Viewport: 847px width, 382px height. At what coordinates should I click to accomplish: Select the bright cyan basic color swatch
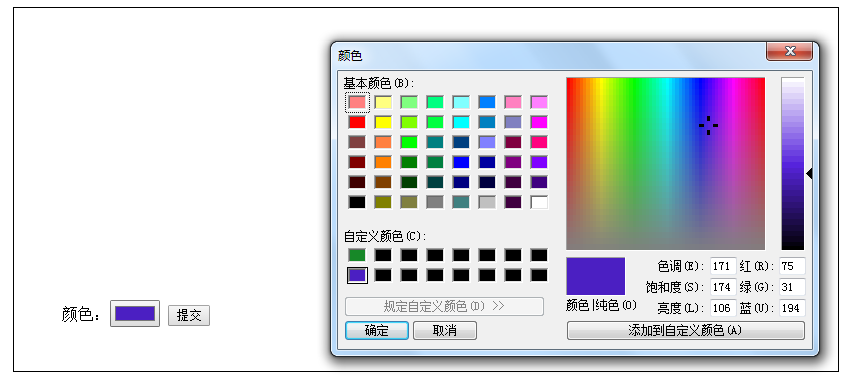(x=461, y=122)
